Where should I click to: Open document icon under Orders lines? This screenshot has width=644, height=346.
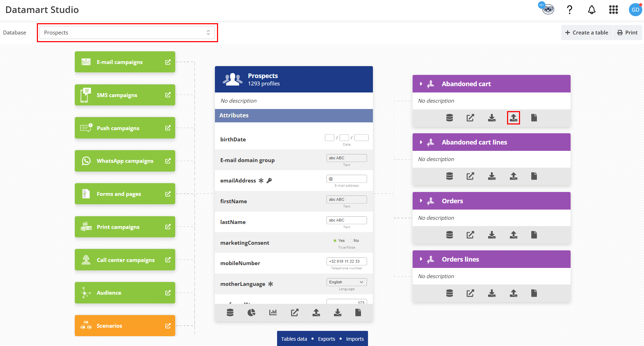534,293
